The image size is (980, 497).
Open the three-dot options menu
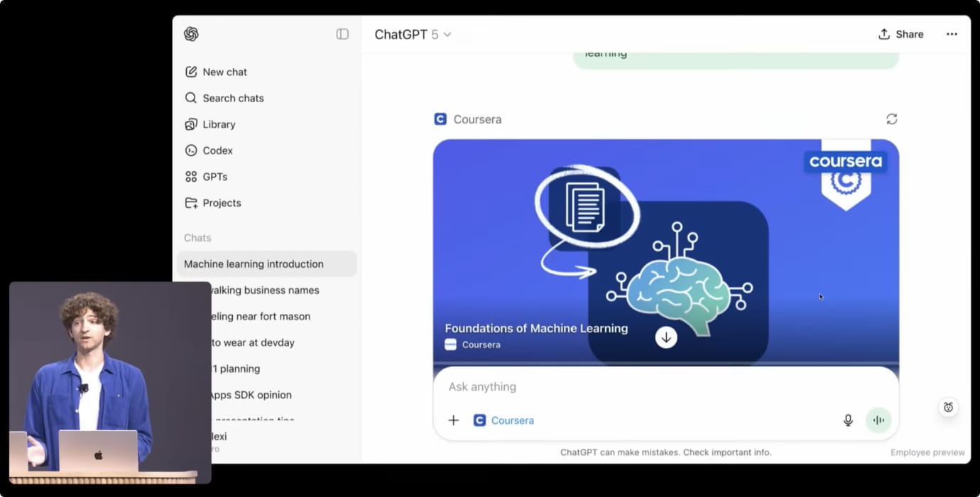tap(952, 33)
